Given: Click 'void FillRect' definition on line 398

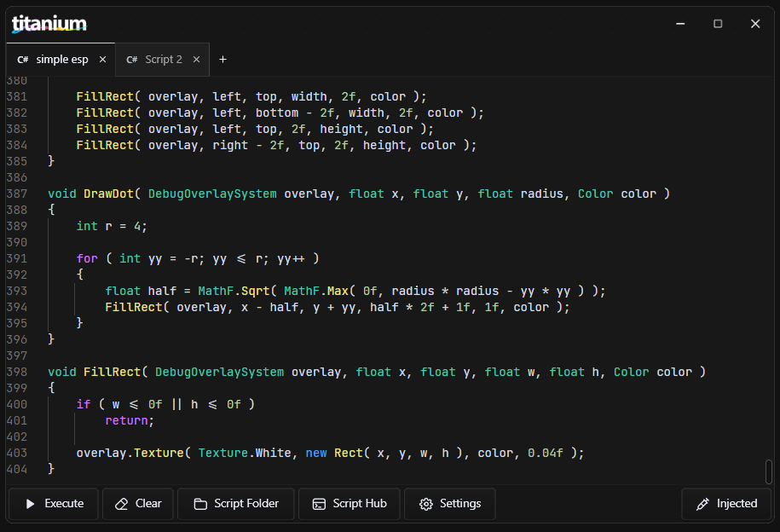Looking at the screenshot, I should (95, 372).
